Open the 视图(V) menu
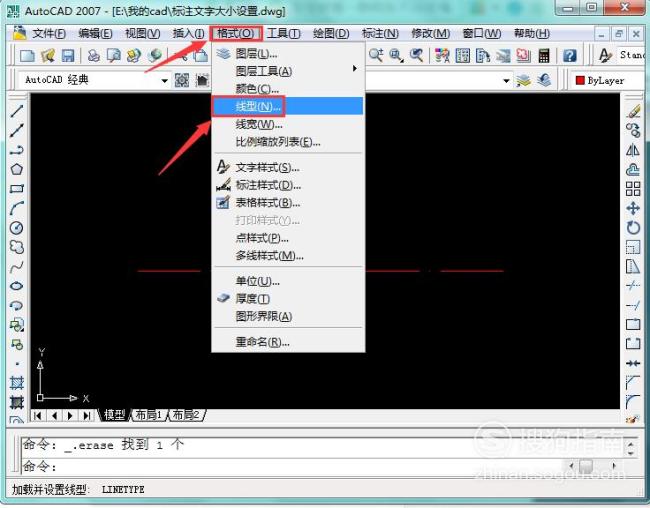Image resolution: width=650 pixels, height=508 pixels. pyautogui.click(x=143, y=33)
